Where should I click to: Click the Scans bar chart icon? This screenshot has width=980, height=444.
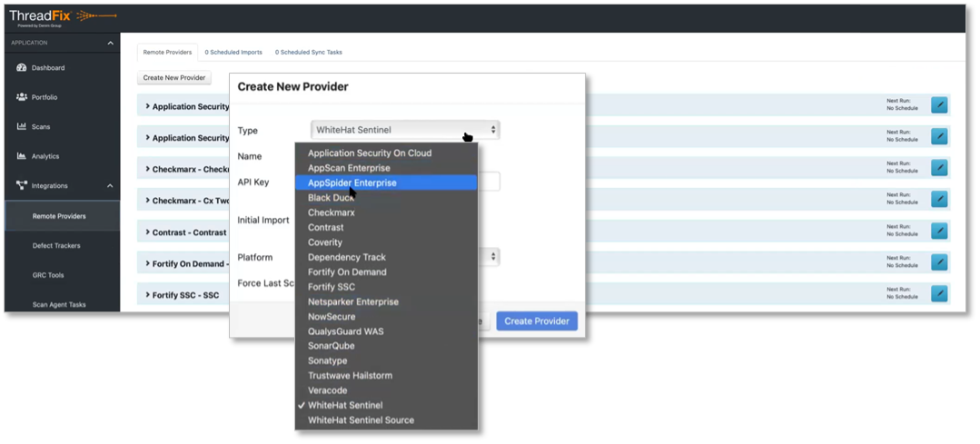[x=22, y=126]
